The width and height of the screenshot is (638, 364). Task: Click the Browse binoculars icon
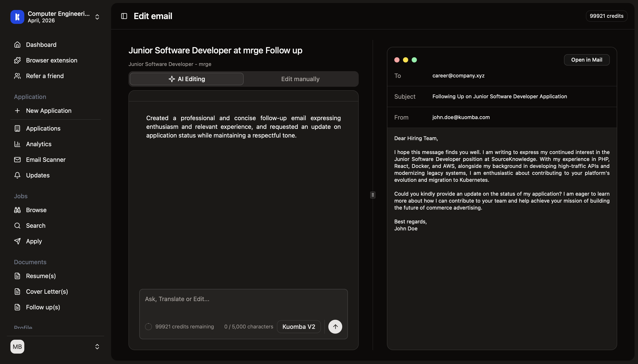[x=17, y=210]
